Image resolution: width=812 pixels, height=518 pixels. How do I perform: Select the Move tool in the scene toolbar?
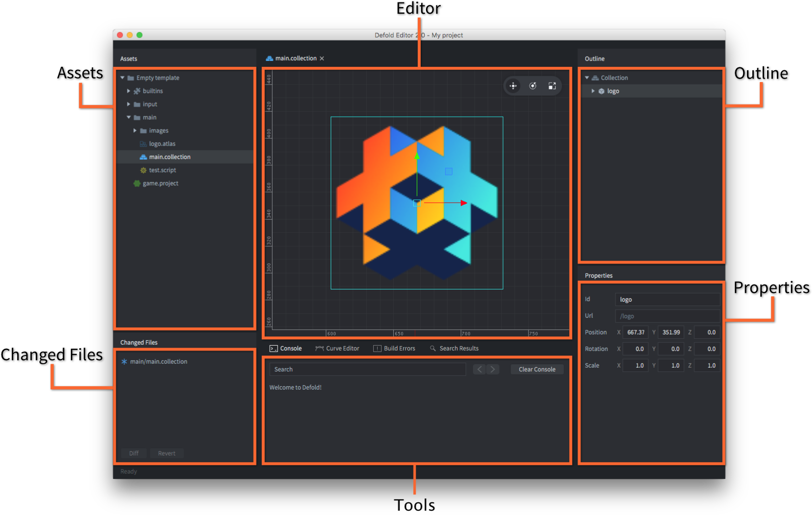[513, 85]
